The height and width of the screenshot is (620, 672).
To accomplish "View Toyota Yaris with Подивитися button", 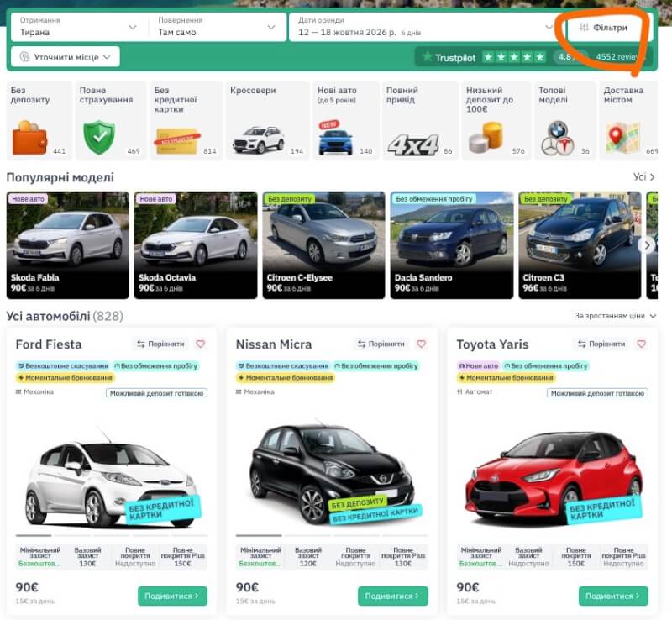I will 613,596.
